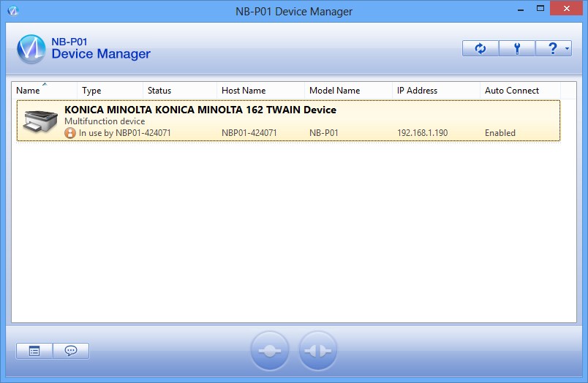Image resolution: width=588 pixels, height=383 pixels.
Task: Select the multifunction printer device icon
Action: (39, 121)
